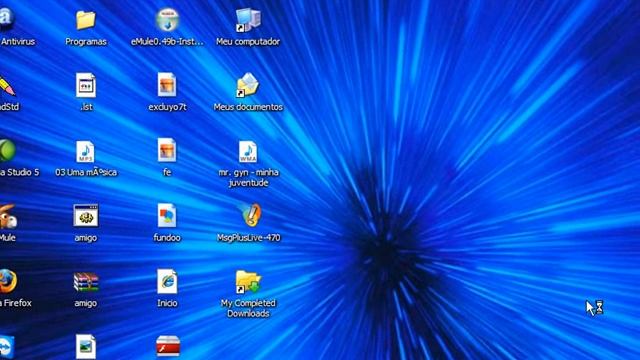Select the .lst file icon
Image resolution: width=640 pixels, height=360 pixels.
pyautogui.click(x=86, y=85)
